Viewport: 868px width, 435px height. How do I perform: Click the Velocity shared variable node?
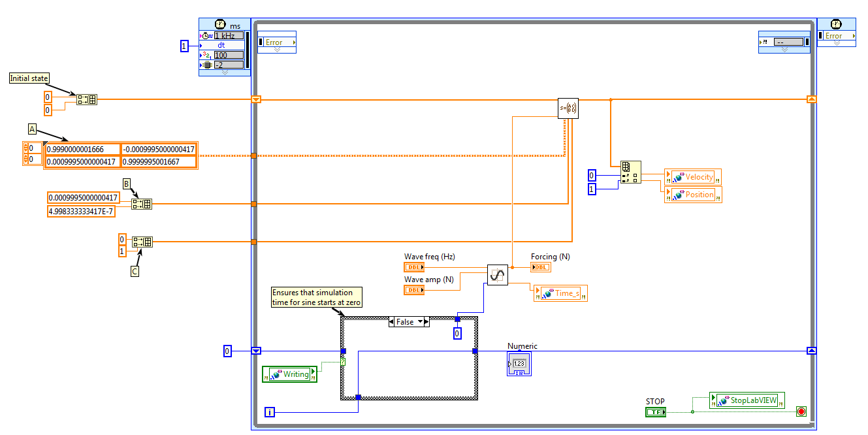pos(693,177)
